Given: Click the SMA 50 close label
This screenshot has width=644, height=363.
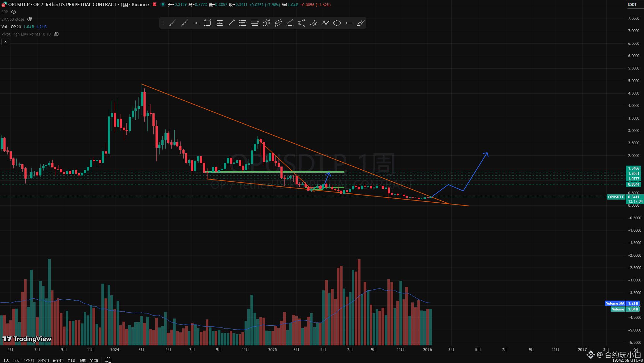Looking at the screenshot, I should coord(13,19).
